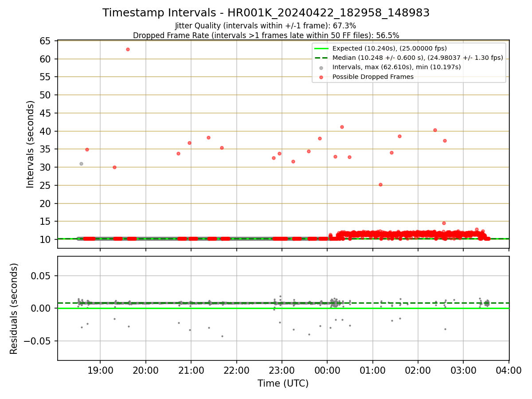This screenshot has height=399, width=532.
Task: Select the 21:00 tick label on the time axis
Action: click(191, 371)
